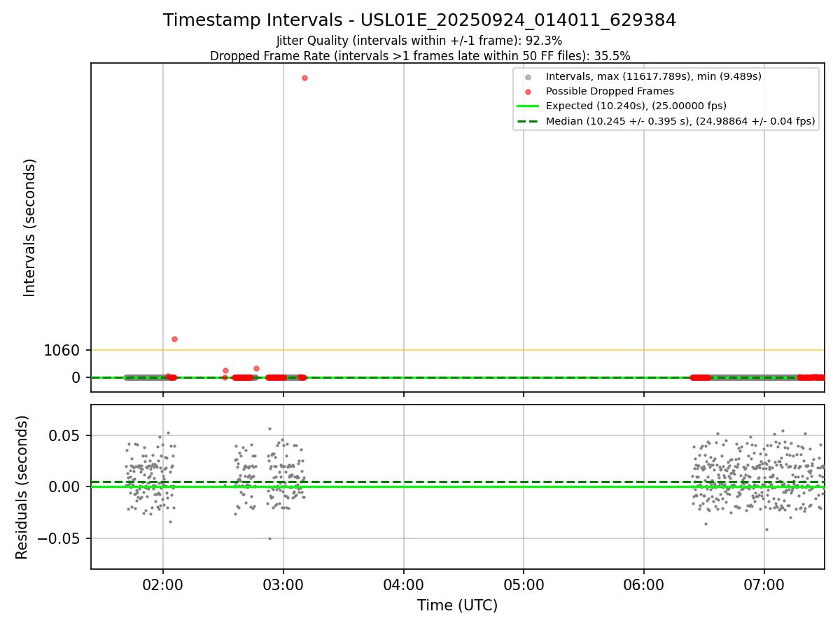Image resolution: width=840 pixels, height=630 pixels.
Task: Select the red dropped-frame point above the 1060 line
Action: tap(174, 339)
